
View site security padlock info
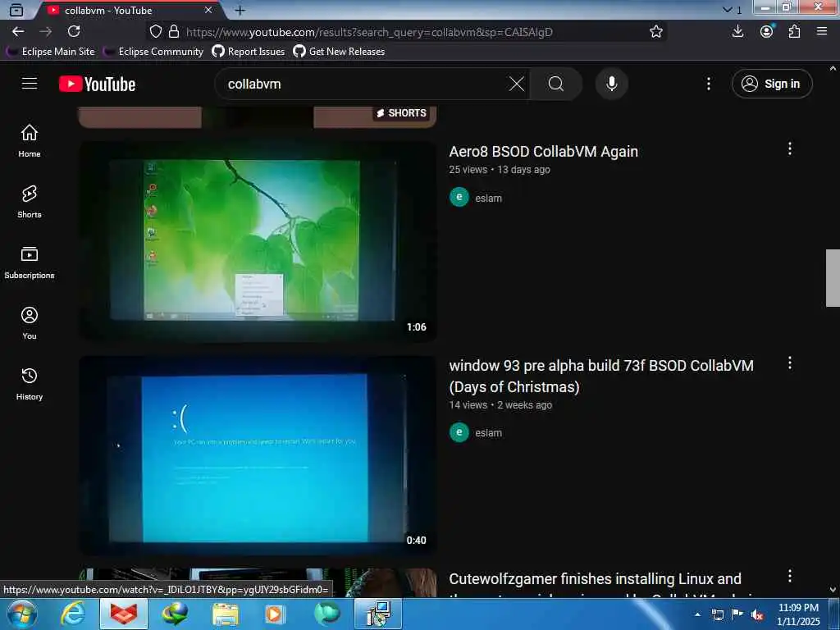(x=174, y=32)
